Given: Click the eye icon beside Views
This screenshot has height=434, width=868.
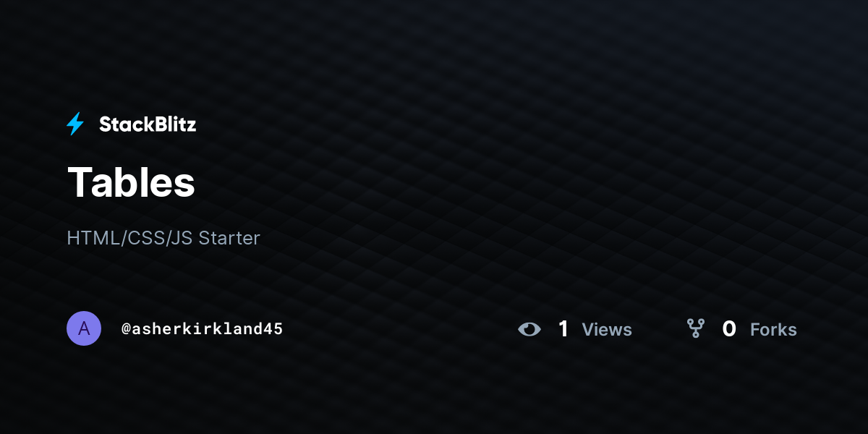Looking at the screenshot, I should [x=529, y=329].
